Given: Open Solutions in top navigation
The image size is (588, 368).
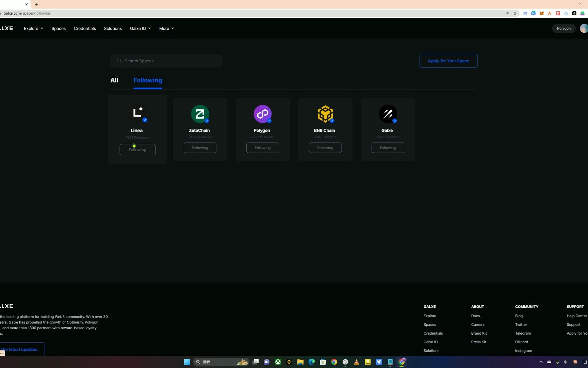Looking at the screenshot, I should [113, 28].
